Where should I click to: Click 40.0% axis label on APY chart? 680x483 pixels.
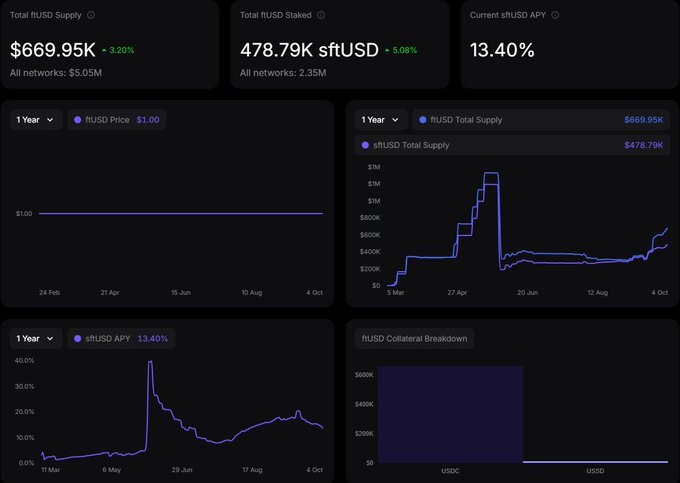(x=24, y=361)
